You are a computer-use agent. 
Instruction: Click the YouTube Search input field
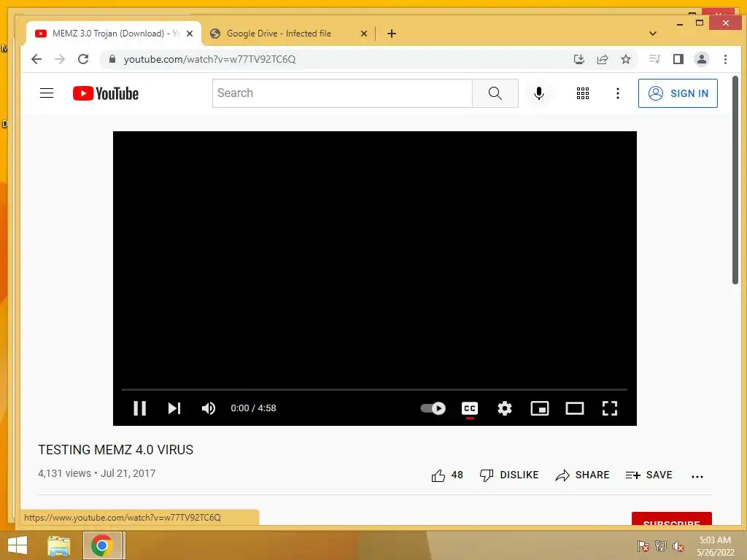click(x=342, y=93)
